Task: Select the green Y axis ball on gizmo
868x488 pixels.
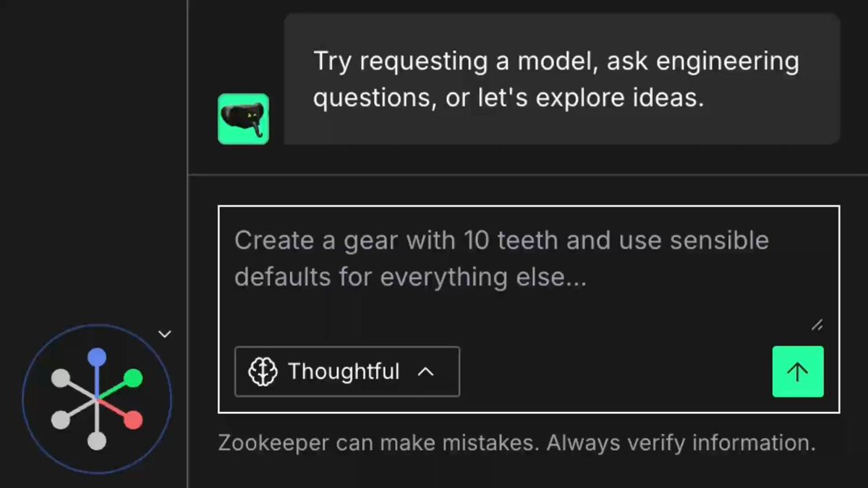Action: (x=133, y=378)
